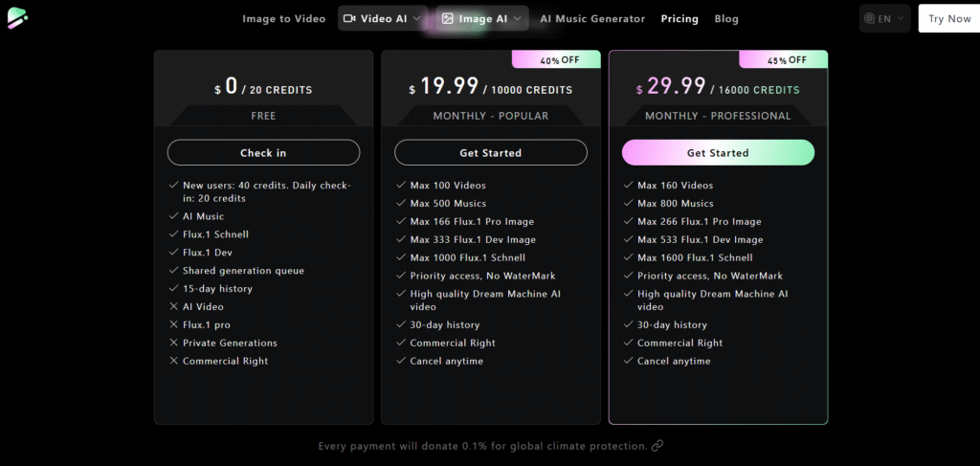Click the FREE plan label
This screenshot has width=980, height=466.
coord(263,116)
